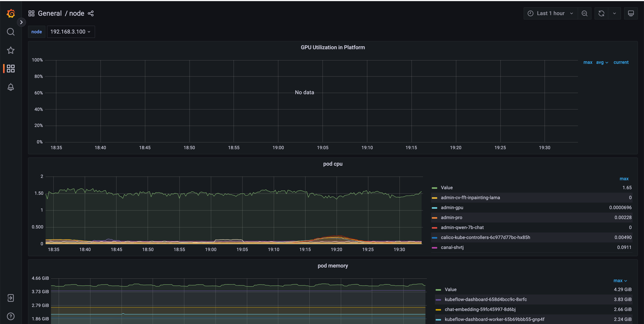This screenshot has height=324, width=644.
Task: Share dashboard using the share icon
Action: pos(91,13)
